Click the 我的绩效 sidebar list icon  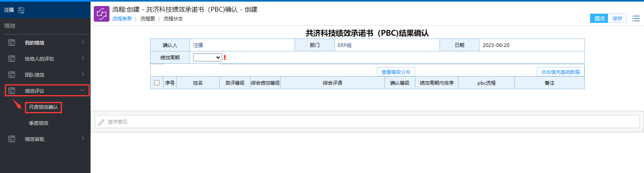pos(12,43)
